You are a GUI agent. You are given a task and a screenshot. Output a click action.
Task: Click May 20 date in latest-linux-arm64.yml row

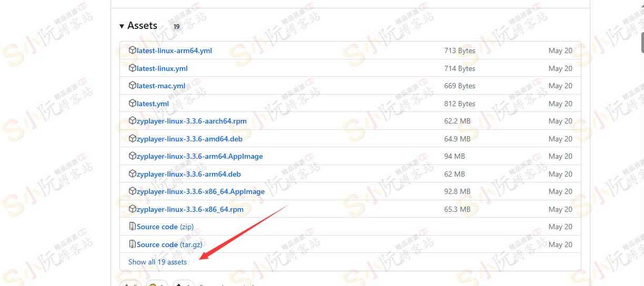point(560,51)
